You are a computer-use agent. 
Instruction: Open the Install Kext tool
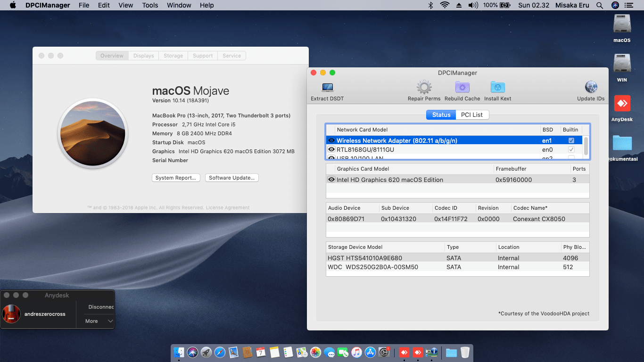(497, 87)
